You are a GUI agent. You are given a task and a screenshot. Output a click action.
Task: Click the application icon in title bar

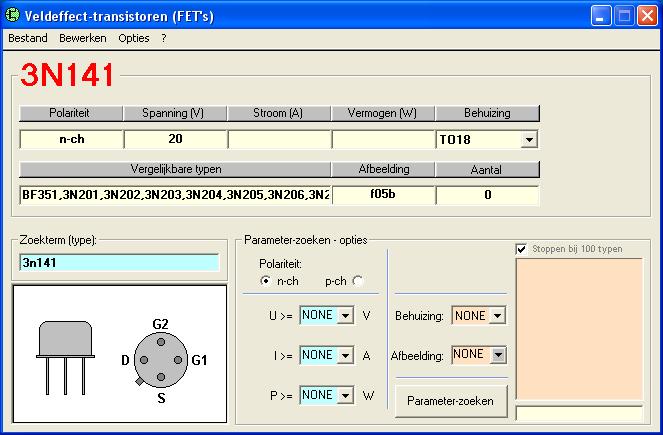click(12, 15)
